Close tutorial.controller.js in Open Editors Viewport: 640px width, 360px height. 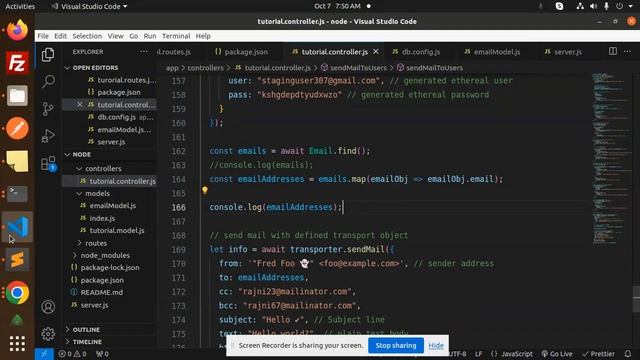click(80, 104)
